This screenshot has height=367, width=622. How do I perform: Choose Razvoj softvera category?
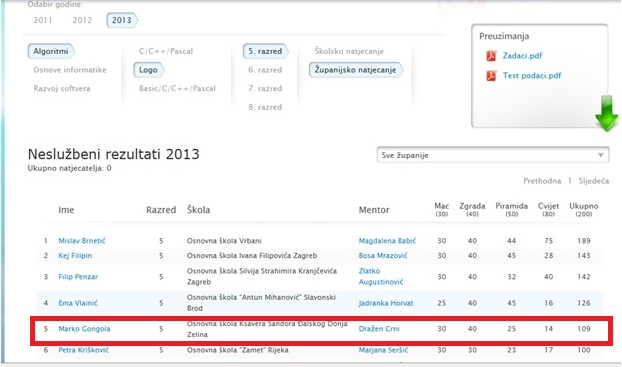pyautogui.click(x=62, y=88)
